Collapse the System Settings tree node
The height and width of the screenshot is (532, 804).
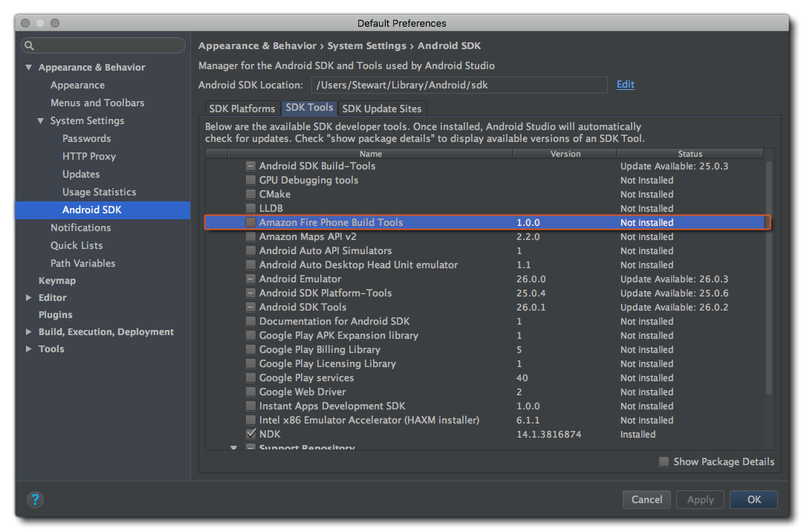[41, 121]
